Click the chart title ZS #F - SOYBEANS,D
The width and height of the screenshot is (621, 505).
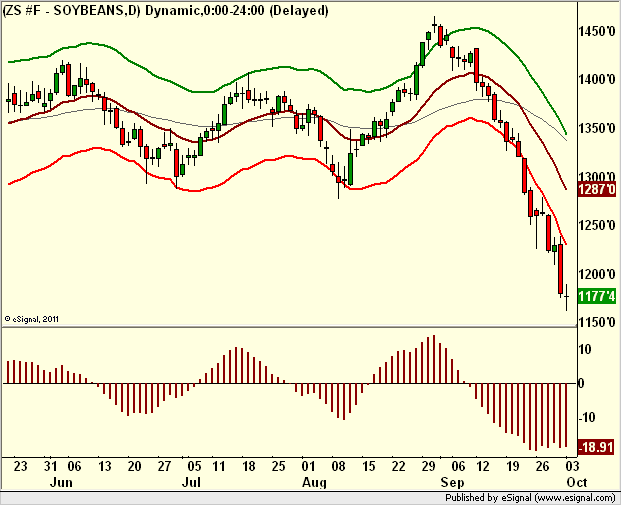tap(71, 10)
